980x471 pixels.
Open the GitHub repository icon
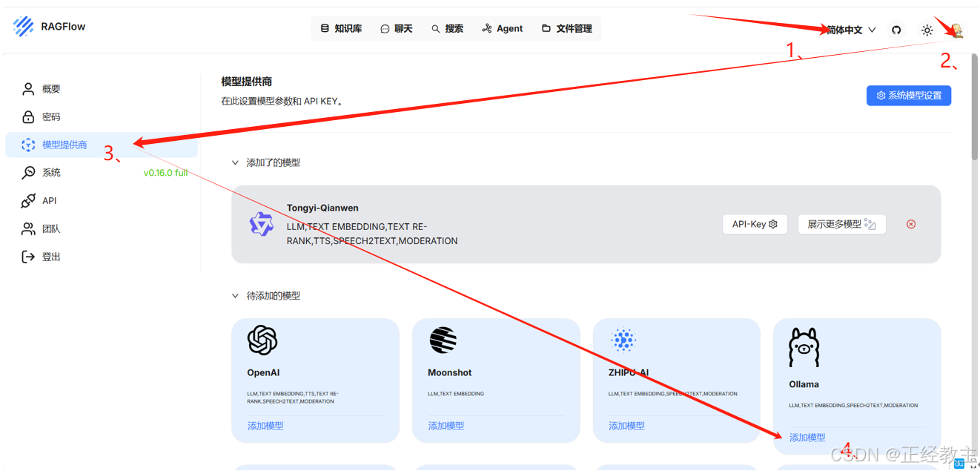tap(896, 30)
